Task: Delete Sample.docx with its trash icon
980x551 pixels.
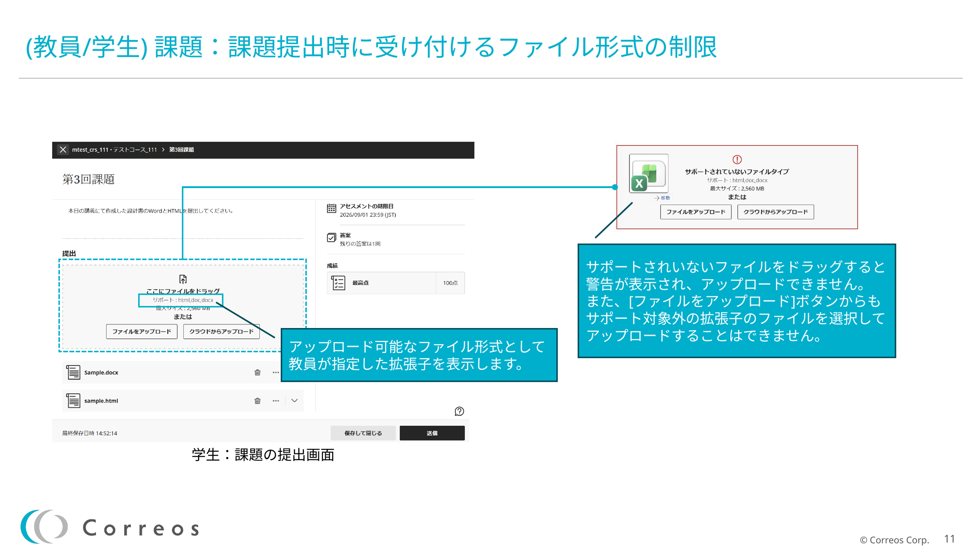Action: pos(257,372)
